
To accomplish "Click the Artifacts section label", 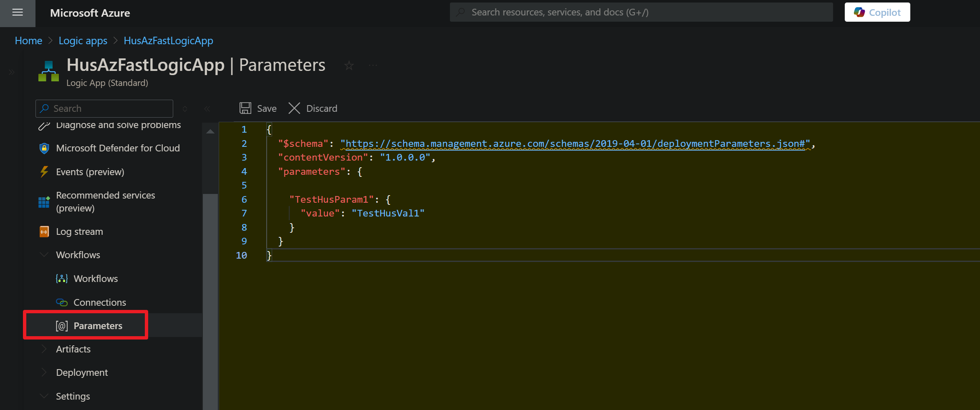I will [x=73, y=349].
